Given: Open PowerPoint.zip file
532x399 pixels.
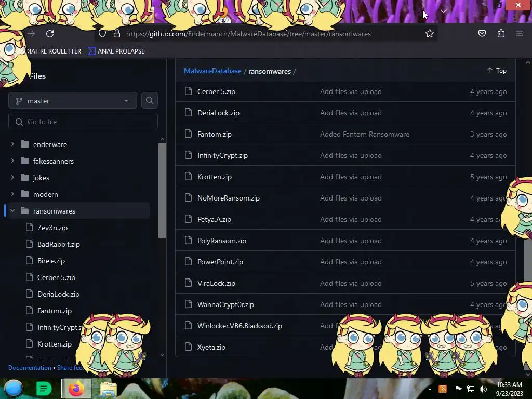Looking at the screenshot, I should 220,262.
